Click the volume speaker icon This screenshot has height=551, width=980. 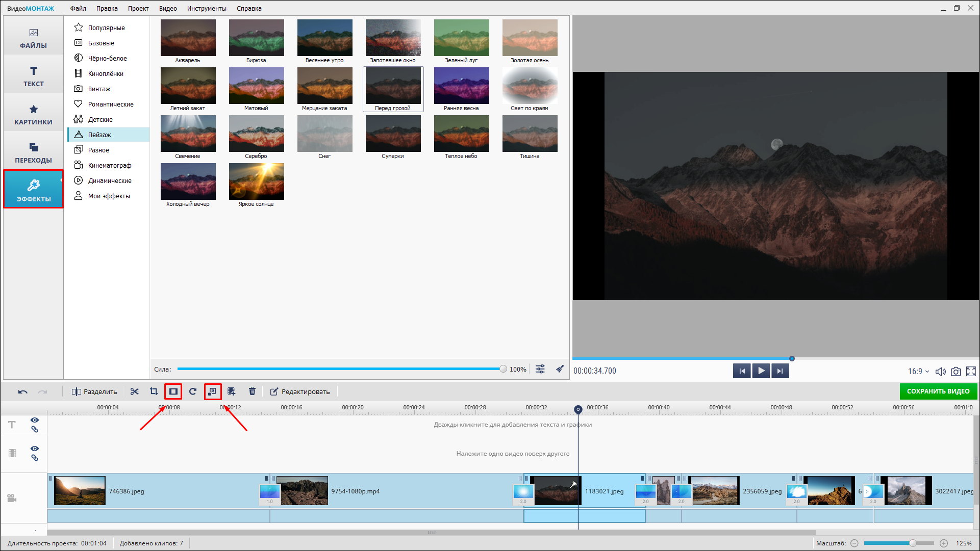click(940, 372)
